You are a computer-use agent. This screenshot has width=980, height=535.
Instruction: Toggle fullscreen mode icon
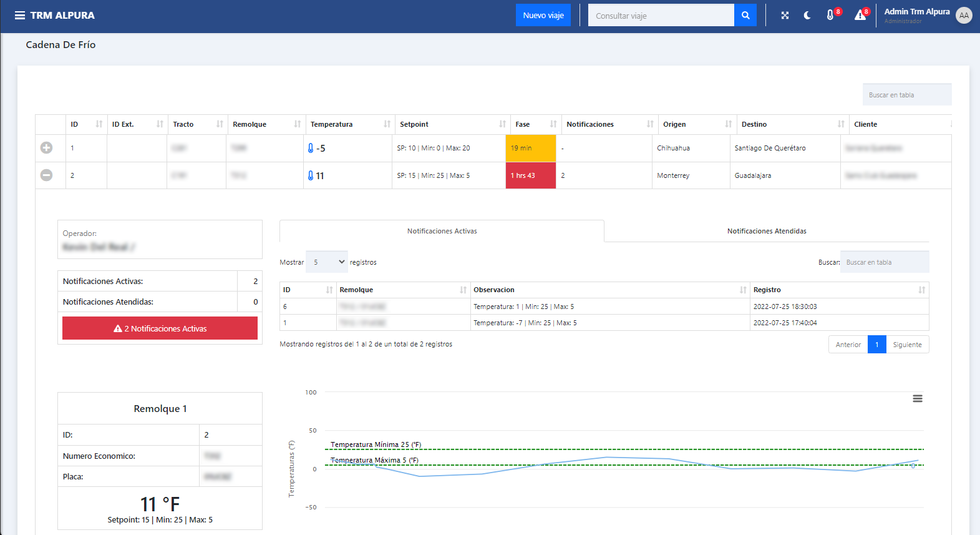click(x=785, y=16)
